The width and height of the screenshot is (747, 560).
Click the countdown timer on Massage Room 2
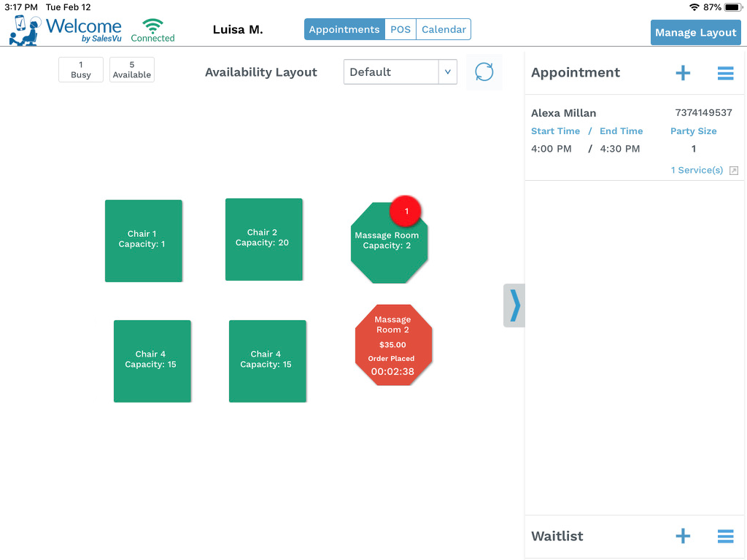point(393,371)
